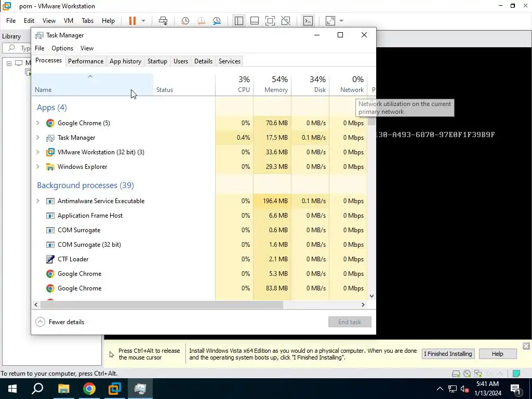Screen dimensions: 532x399
Task: Open the VM menu
Action: [69, 21]
